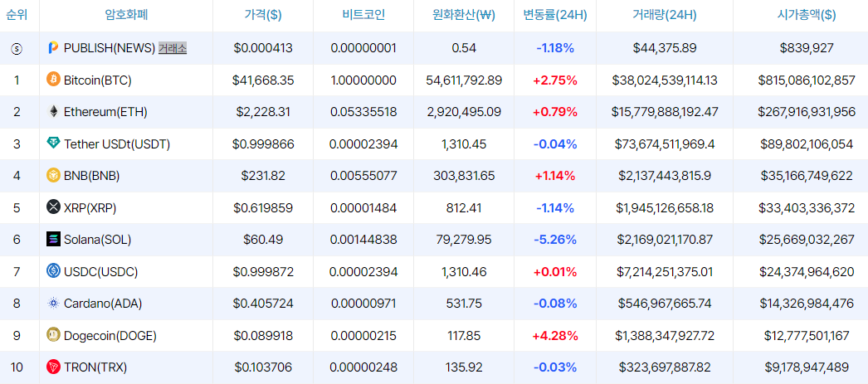Click the Solana logo icon
The height and width of the screenshot is (384, 868).
pos(53,239)
